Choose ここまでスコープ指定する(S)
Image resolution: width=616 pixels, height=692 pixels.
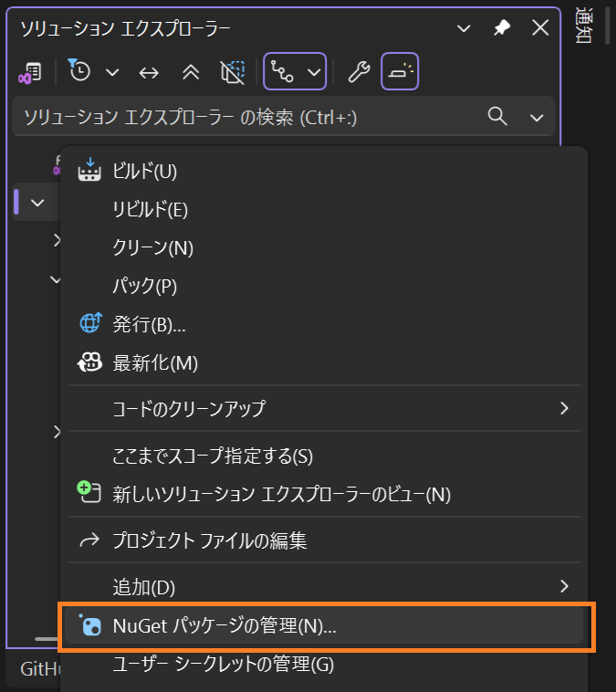click(324, 456)
